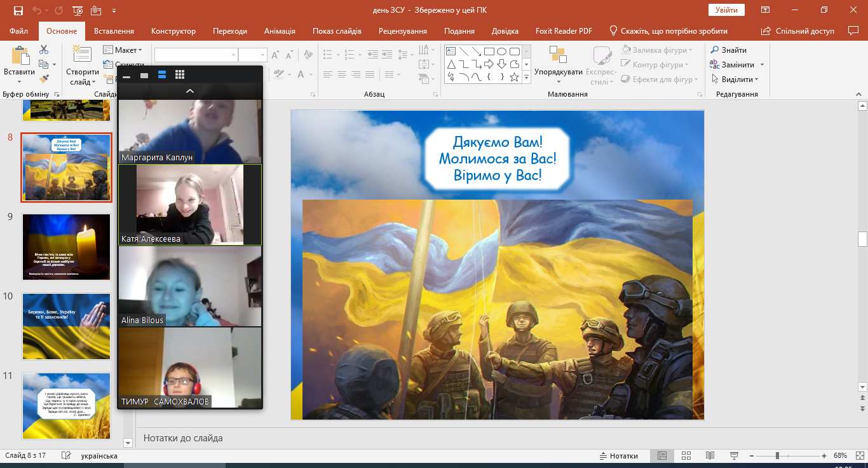The height and width of the screenshot is (468, 868).
Task: Click the Save icon in title bar
Action: pos(18,11)
